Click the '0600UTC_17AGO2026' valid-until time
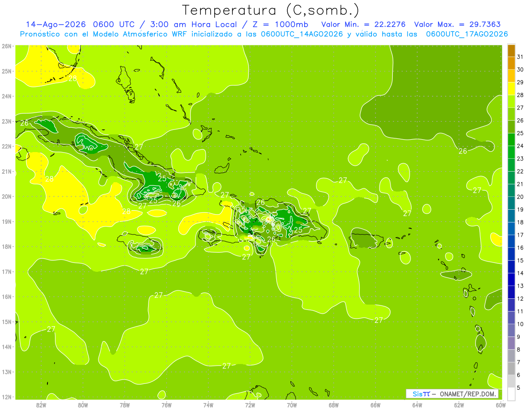Image resolution: width=532 pixels, height=411 pixels. 467,34
